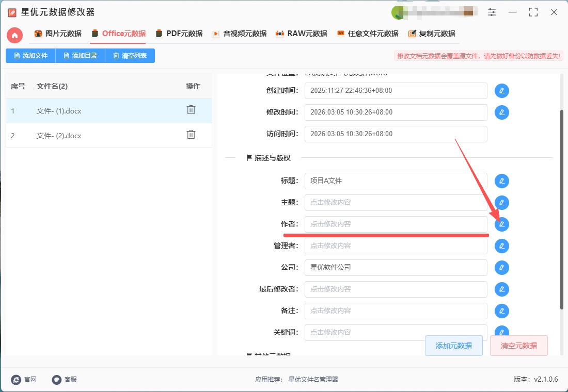Click the 作者 input field
Screen dimensions: 568x392
396,224
